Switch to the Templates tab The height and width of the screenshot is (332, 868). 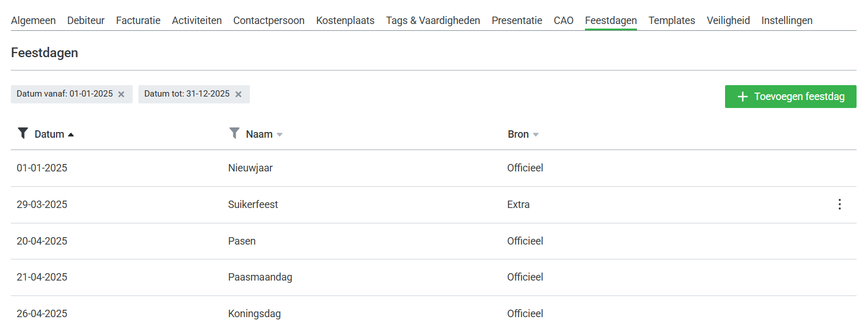tap(671, 21)
